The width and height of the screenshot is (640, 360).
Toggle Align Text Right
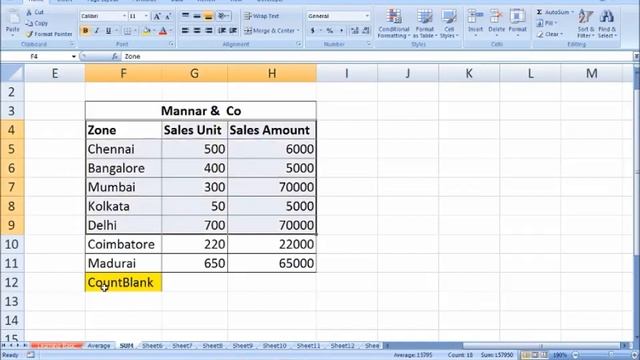pos(208,31)
